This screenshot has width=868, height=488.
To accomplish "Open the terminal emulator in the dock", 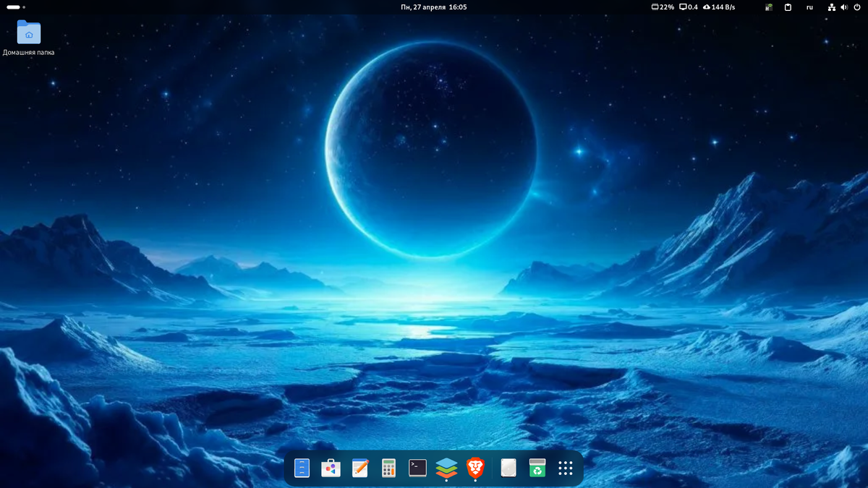I will [418, 468].
